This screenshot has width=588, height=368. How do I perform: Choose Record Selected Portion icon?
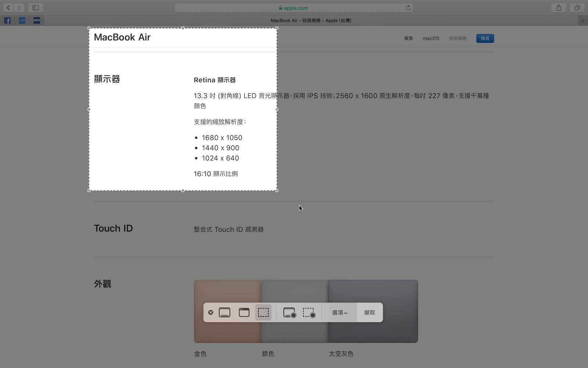pos(309,313)
